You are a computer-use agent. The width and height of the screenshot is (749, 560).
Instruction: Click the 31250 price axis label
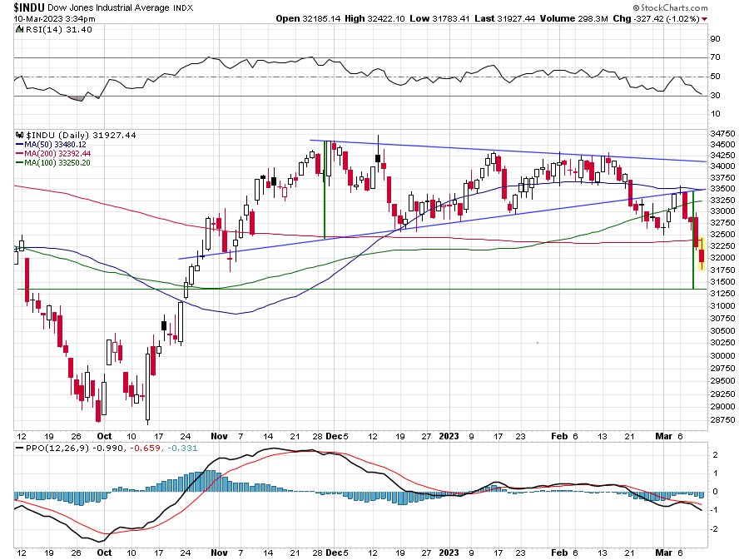click(x=722, y=293)
